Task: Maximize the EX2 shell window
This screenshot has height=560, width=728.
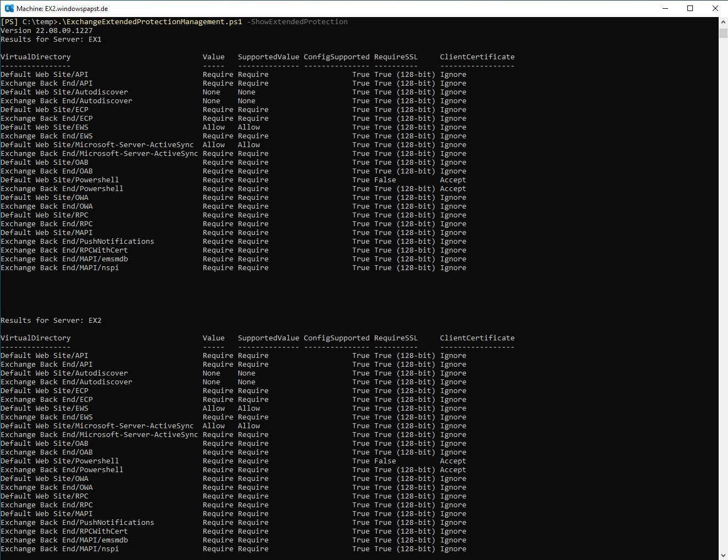Action: click(690, 8)
